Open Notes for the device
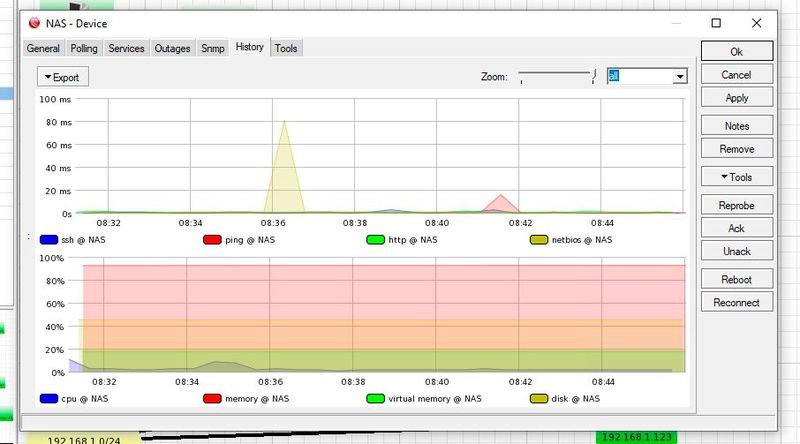800x444 pixels. (737, 126)
